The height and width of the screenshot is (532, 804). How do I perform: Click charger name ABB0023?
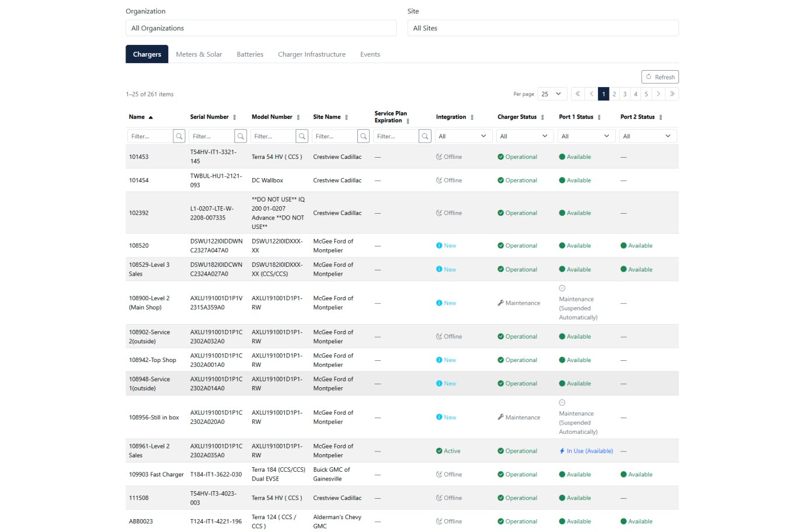[141, 521]
